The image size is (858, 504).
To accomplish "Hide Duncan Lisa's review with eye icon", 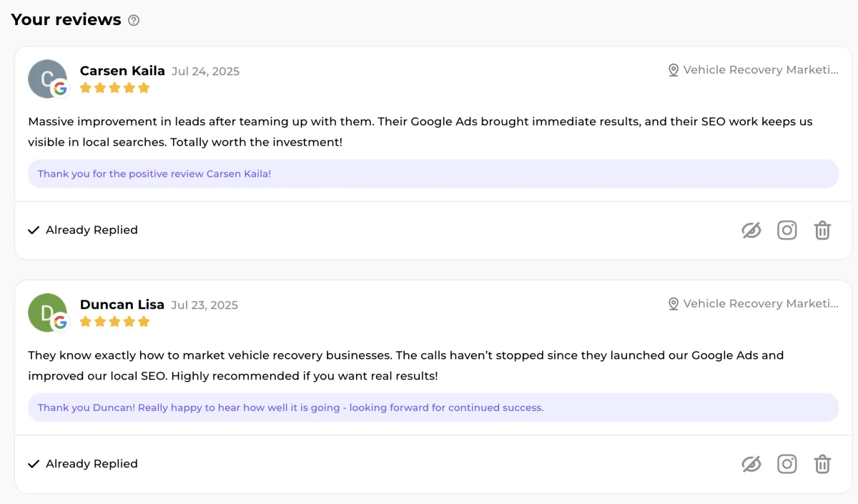I will coord(751,464).
